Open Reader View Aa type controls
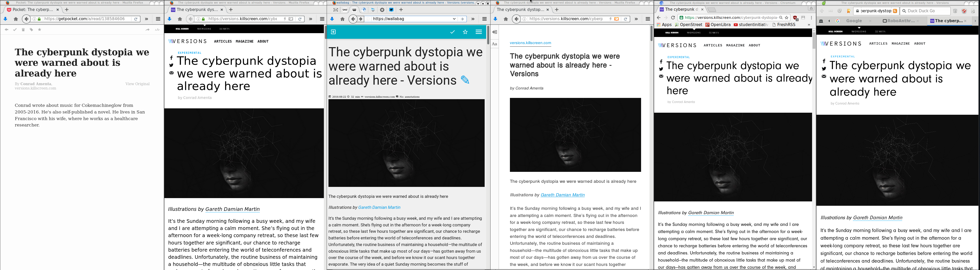This screenshot has width=980, height=270. click(x=495, y=44)
